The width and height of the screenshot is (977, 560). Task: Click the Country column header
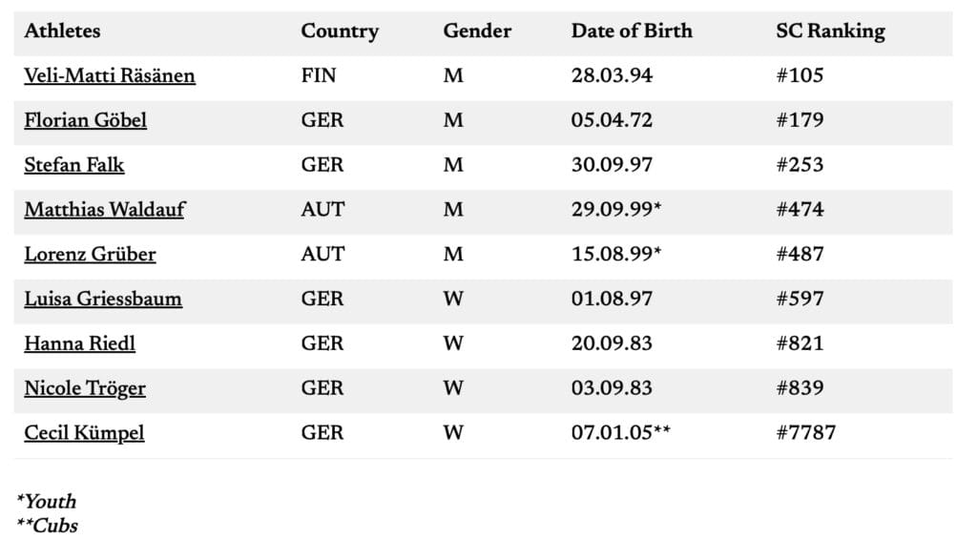pyautogui.click(x=340, y=31)
